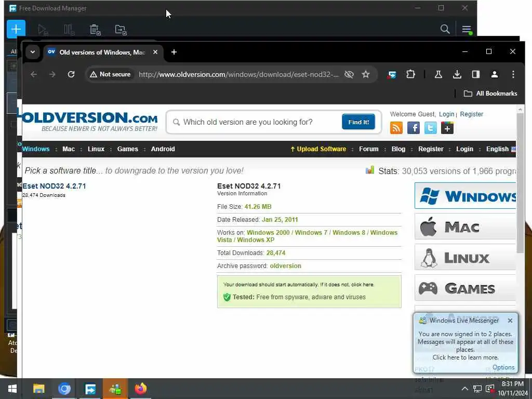Open the Windows Start menu
This screenshot has height=399, width=532.
tap(12, 389)
